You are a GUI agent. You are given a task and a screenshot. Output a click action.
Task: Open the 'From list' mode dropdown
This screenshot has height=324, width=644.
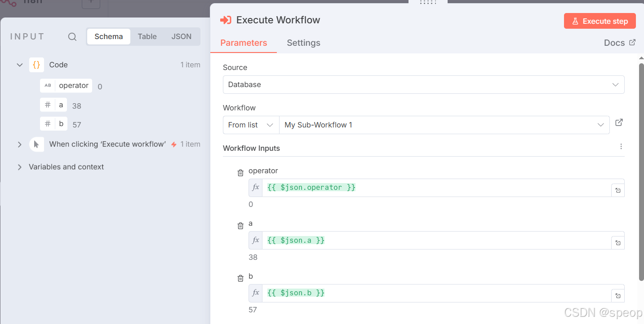[251, 125]
